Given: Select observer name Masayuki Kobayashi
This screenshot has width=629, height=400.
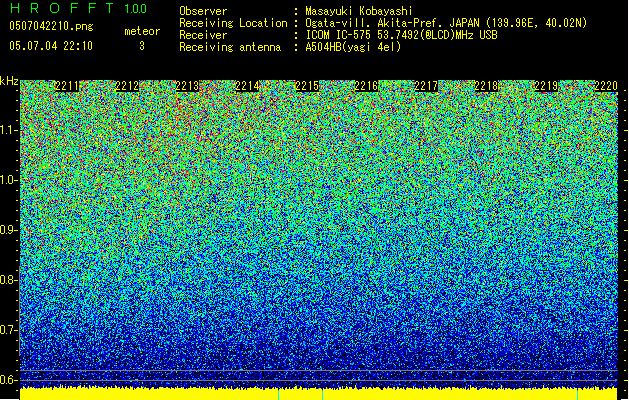Looking at the screenshot, I should (x=359, y=11).
